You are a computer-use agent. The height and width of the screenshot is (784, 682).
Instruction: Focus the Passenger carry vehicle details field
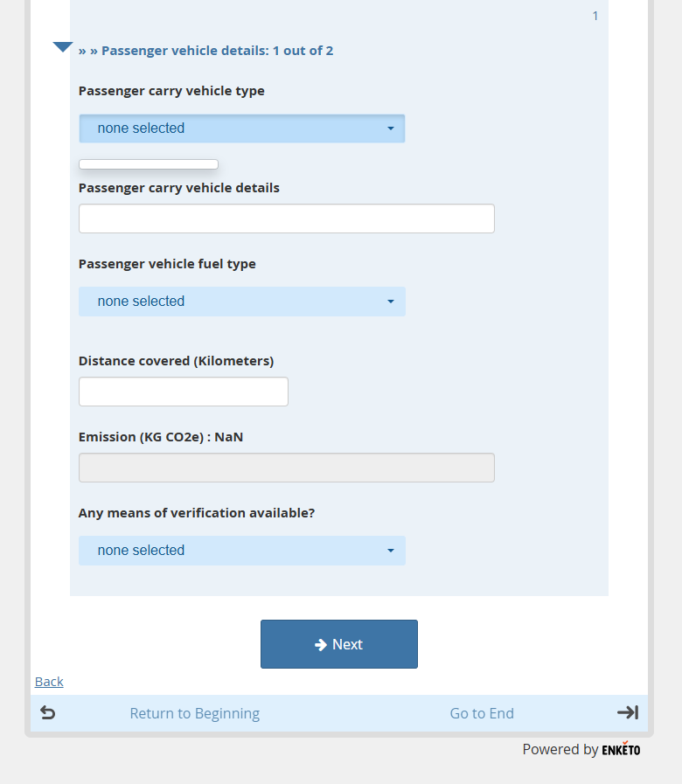pos(287,219)
